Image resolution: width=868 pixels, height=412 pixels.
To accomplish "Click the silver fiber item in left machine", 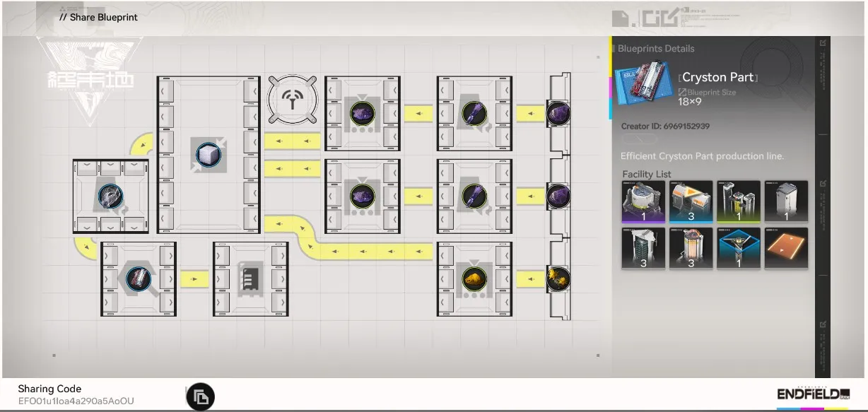I will (110, 196).
